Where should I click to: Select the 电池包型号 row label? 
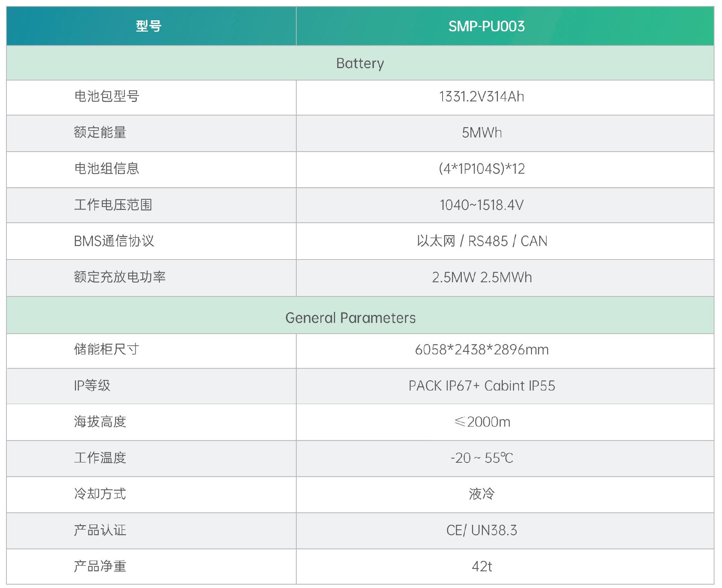[107, 97]
